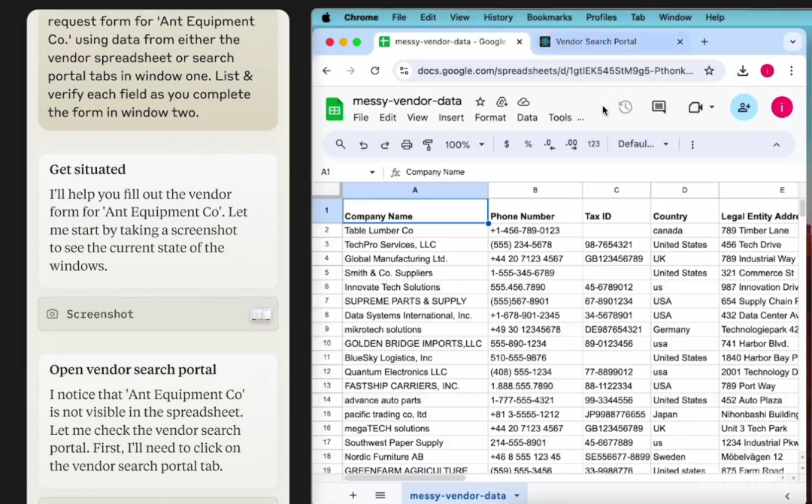812x504 pixels.
Task: Select the cell 'Nordic Furniture AB'
Action: click(x=415, y=457)
